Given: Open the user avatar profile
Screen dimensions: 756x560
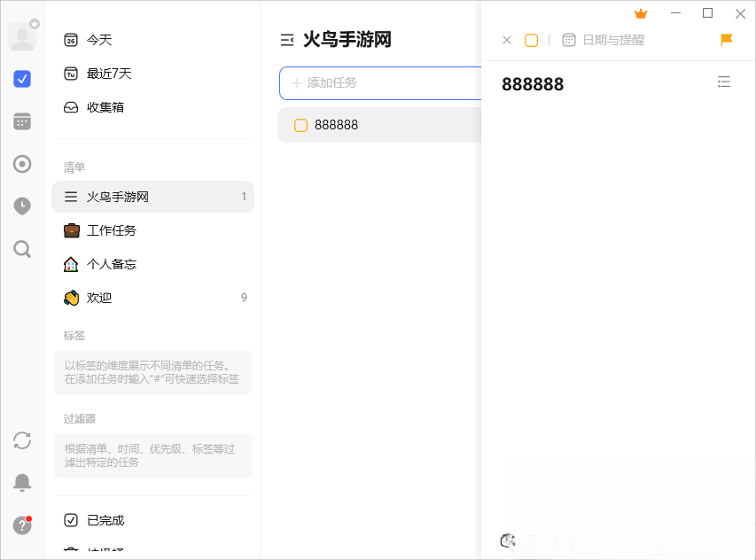Looking at the screenshot, I should point(22,36).
